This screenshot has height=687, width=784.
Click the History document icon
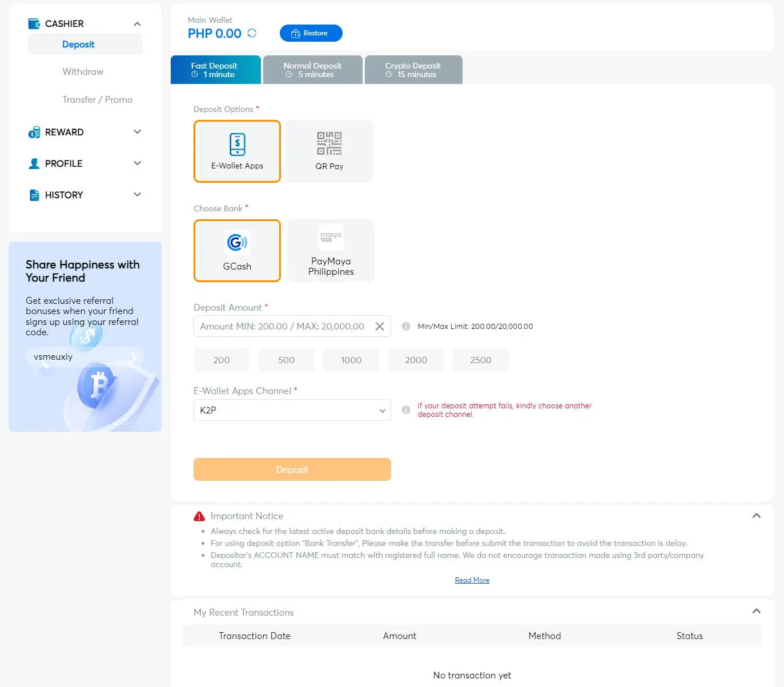34,195
